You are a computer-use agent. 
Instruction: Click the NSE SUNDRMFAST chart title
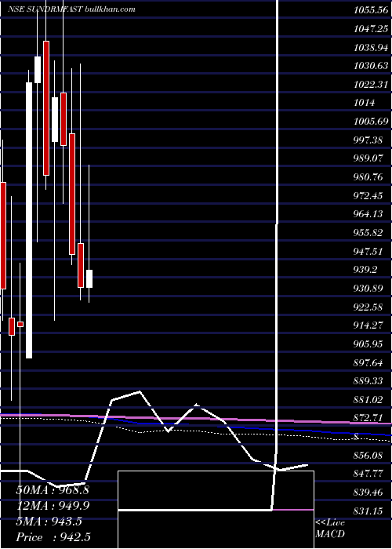71,9
